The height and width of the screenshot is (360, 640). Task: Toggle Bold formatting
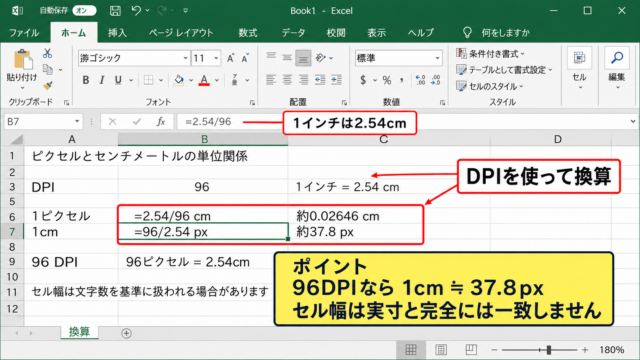(x=86, y=80)
